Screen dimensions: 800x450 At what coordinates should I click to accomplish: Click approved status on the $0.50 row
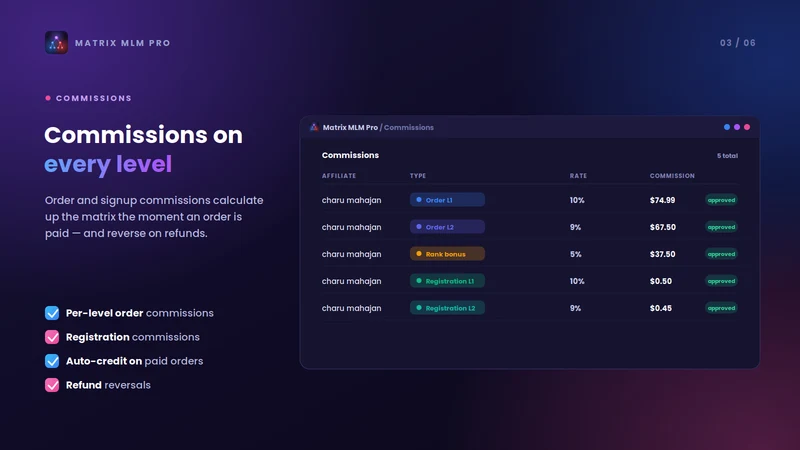[x=721, y=281]
